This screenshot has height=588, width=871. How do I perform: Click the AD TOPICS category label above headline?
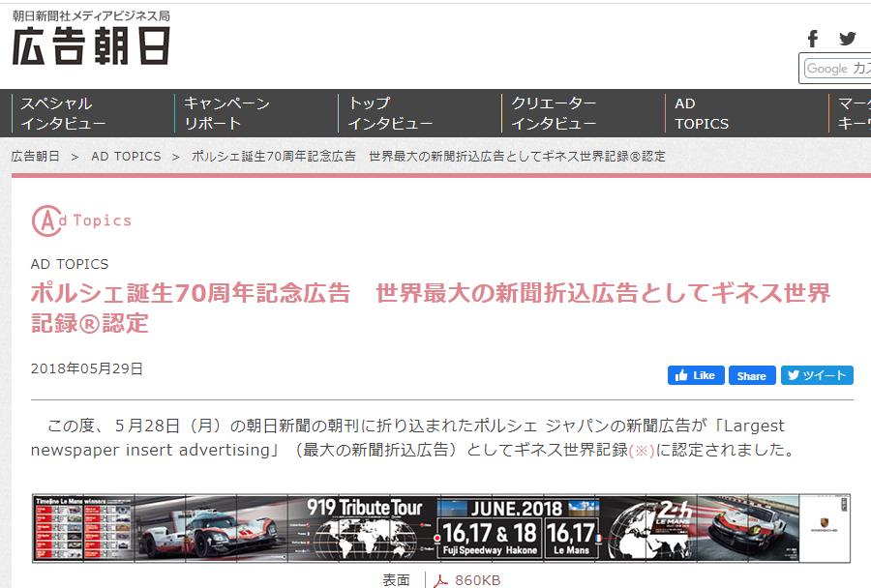tap(70, 264)
